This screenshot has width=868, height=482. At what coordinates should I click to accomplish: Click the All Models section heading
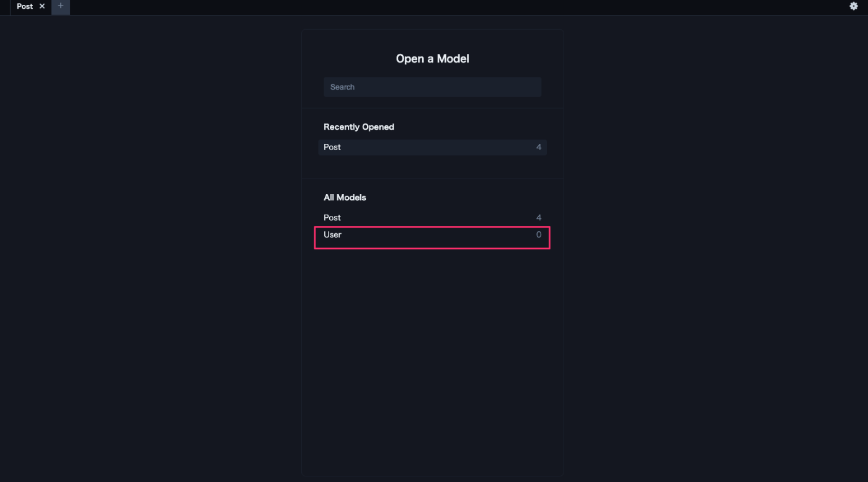coord(345,197)
